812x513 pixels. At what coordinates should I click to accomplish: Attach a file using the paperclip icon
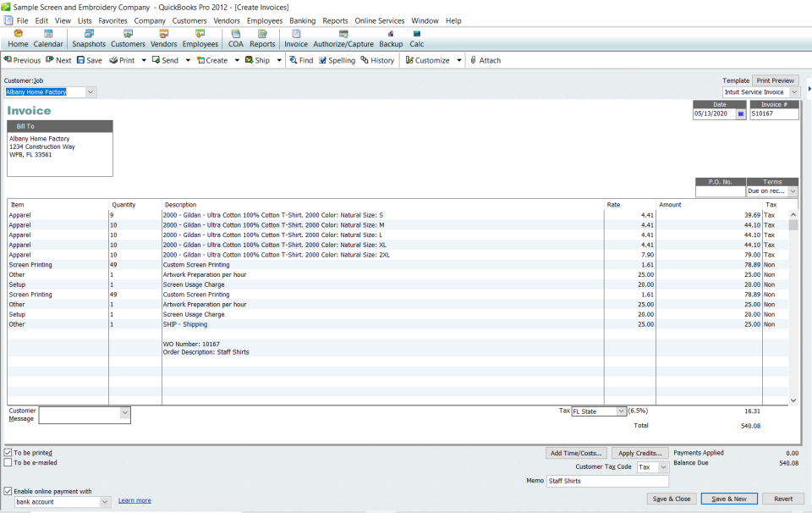pos(485,60)
